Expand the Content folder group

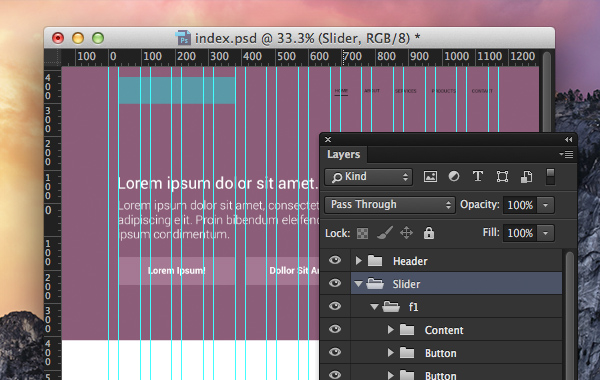point(390,329)
